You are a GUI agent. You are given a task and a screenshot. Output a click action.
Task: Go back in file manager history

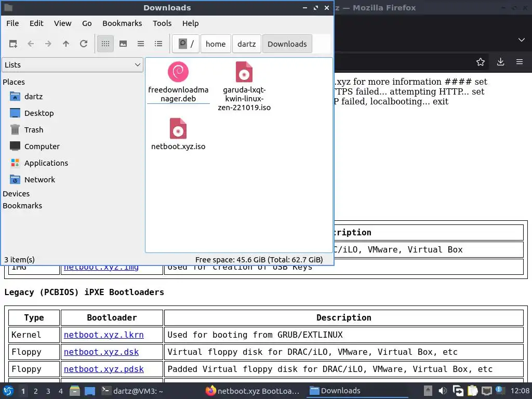point(31,44)
